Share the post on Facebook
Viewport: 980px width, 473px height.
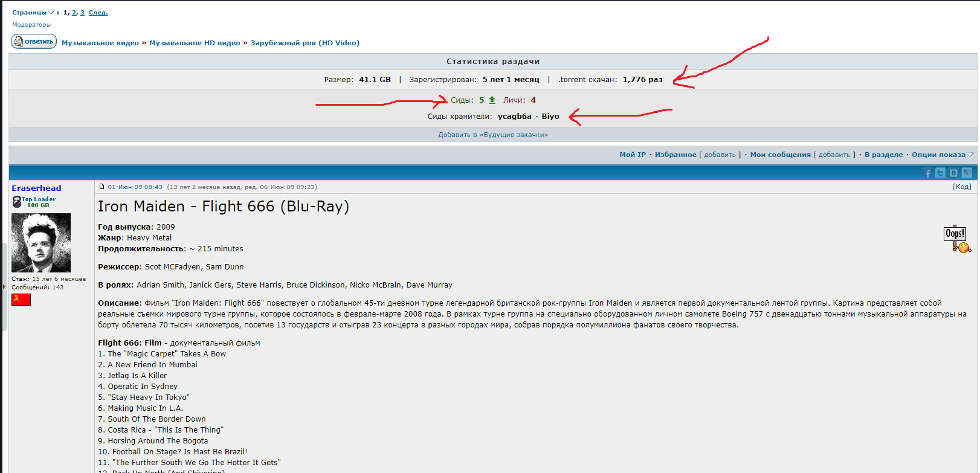tap(927, 173)
